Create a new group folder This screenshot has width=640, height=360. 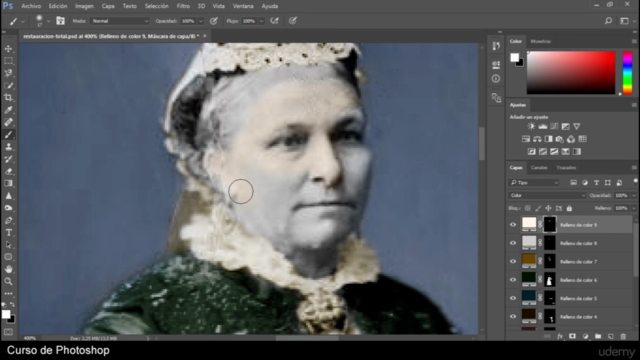[598, 336]
